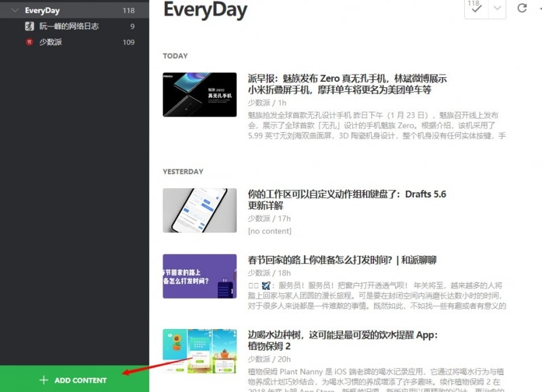542x392 pixels.
Task: Open the 少数派 feed in sidebar
Action: (x=51, y=42)
